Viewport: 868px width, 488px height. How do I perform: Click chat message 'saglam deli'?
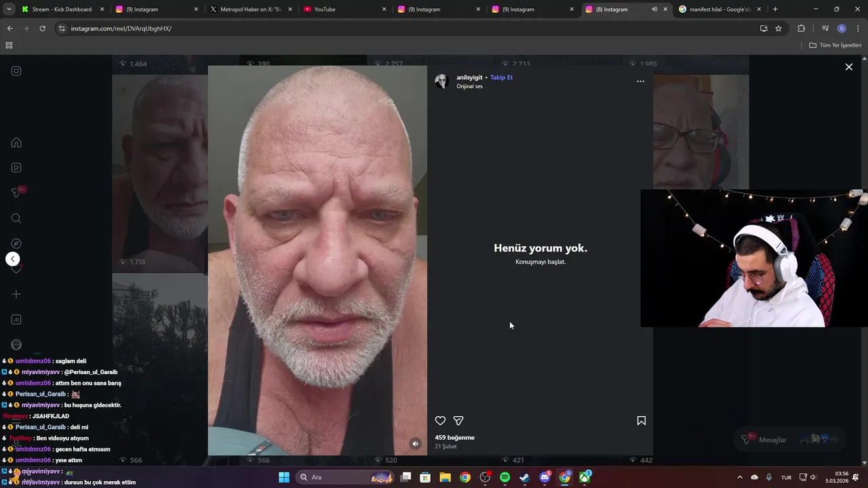pos(71,361)
